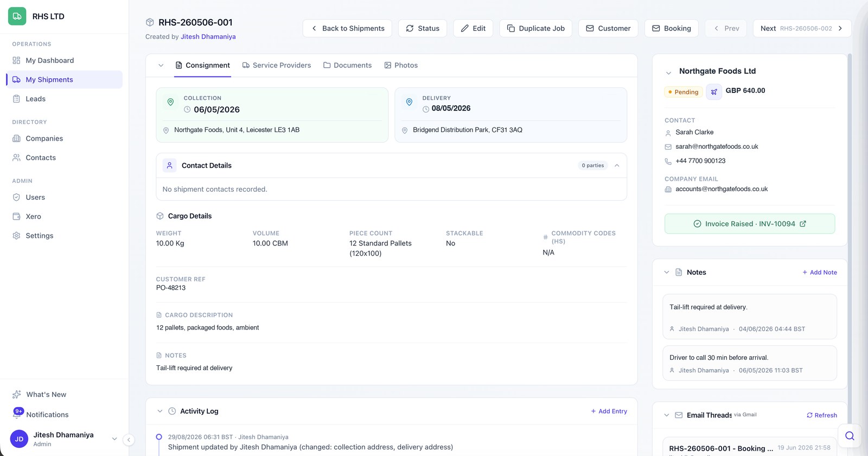The width and height of the screenshot is (868, 456).
Task: Click the Pending status badge
Action: click(x=684, y=92)
